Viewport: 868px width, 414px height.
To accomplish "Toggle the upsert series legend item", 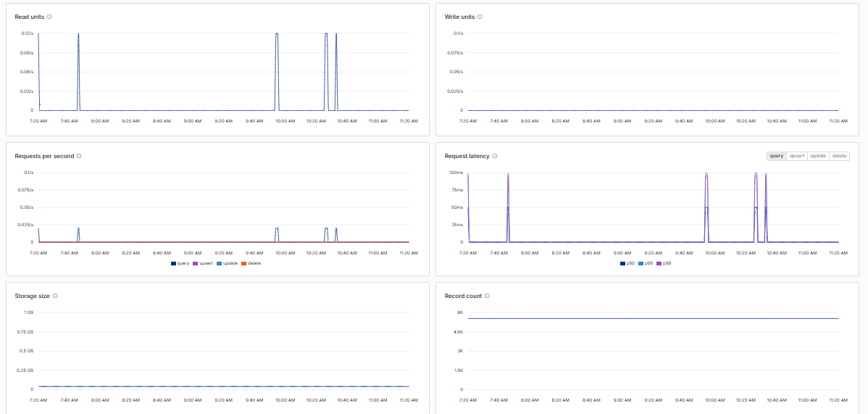I will pyautogui.click(x=203, y=263).
